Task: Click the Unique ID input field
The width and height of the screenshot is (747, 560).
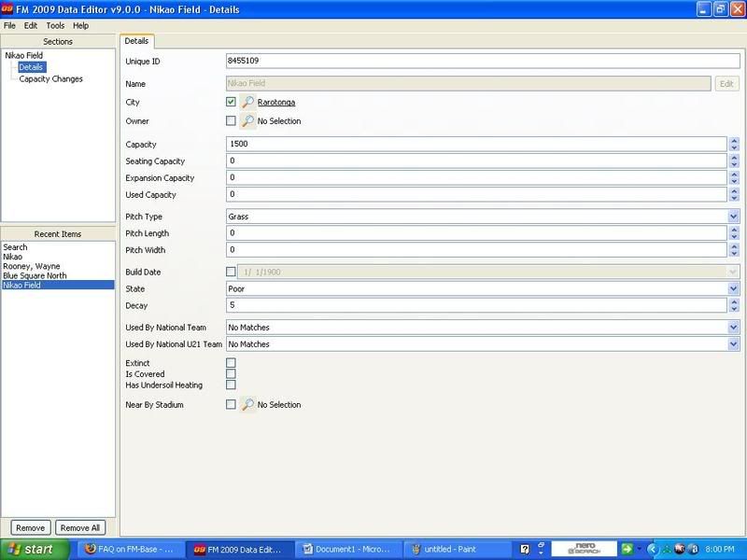Action: pyautogui.click(x=483, y=61)
